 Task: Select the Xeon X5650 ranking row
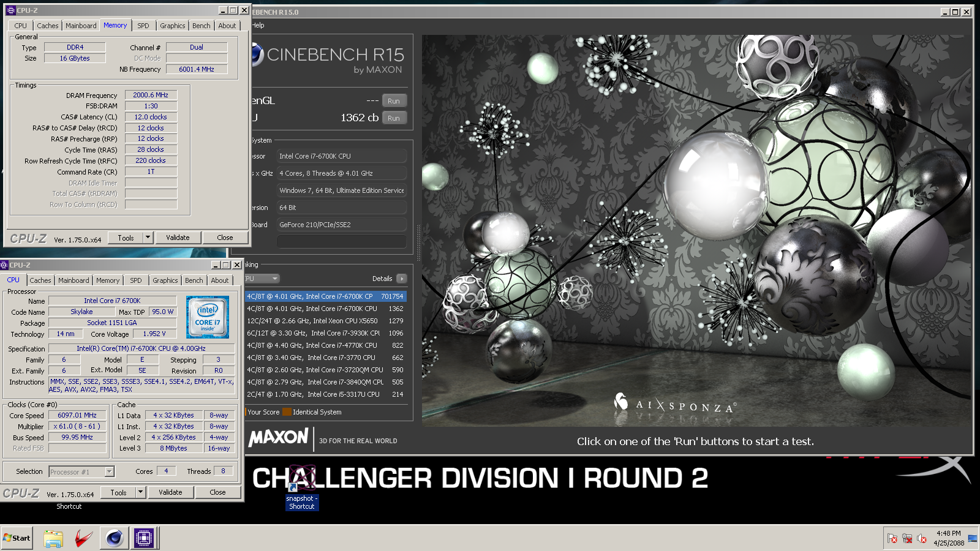pyautogui.click(x=325, y=321)
